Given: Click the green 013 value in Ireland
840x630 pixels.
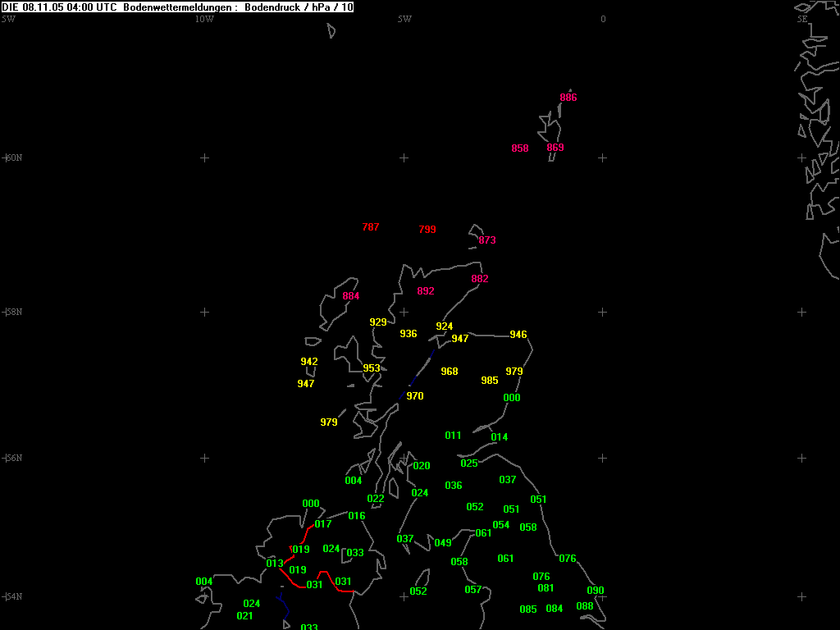Looking at the screenshot, I should tap(275, 564).
